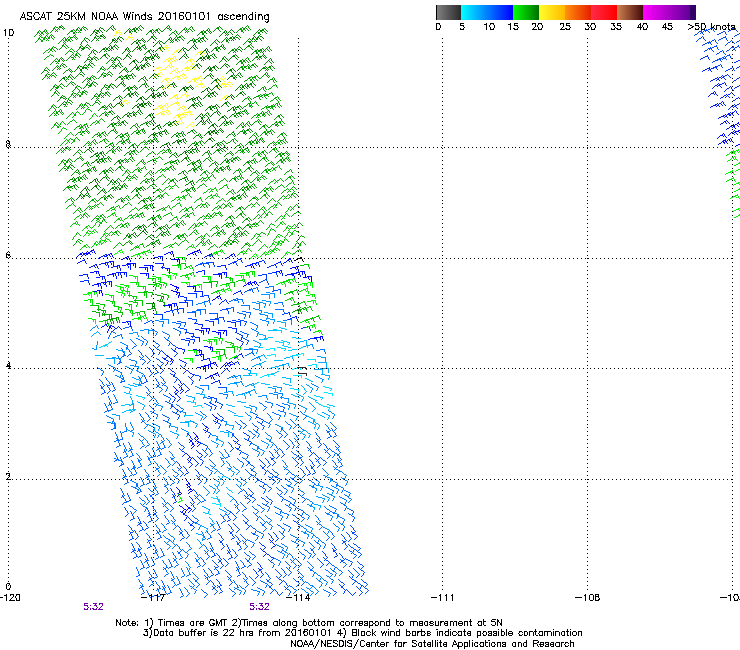The height and width of the screenshot is (650, 740).
Task: Pick the orange 25-30 knots legend segment
Action: click(578, 12)
